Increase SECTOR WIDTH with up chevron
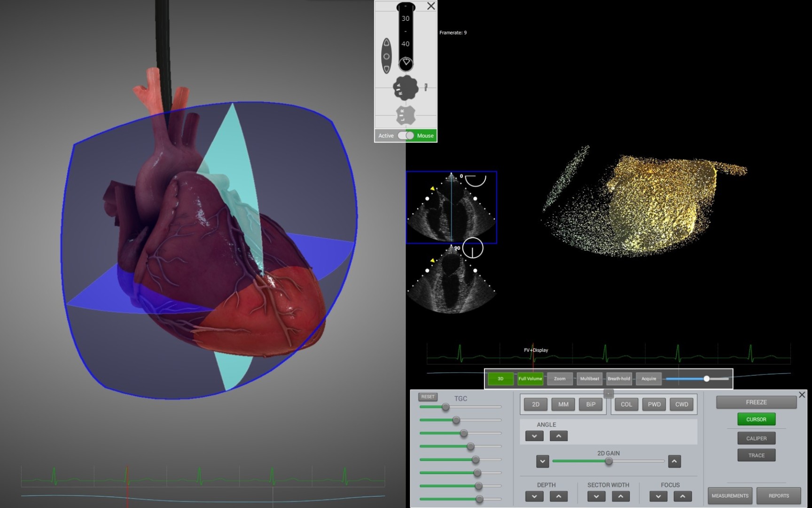The height and width of the screenshot is (508, 812). coord(621,496)
